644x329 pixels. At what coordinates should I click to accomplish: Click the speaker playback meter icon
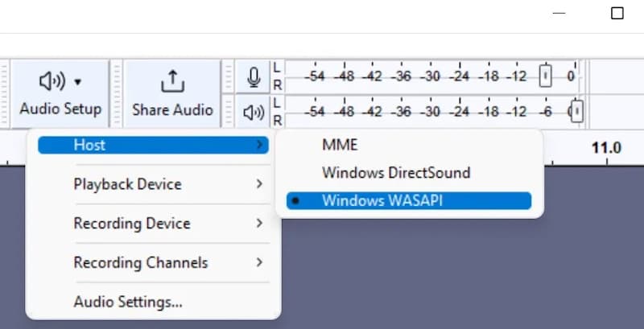(x=254, y=112)
